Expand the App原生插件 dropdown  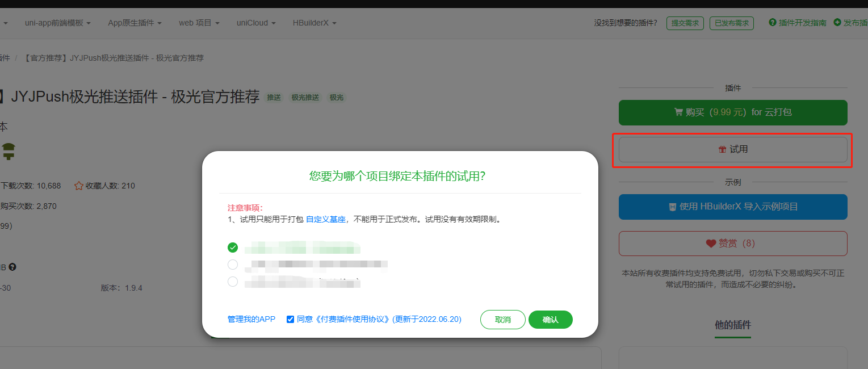[135, 23]
